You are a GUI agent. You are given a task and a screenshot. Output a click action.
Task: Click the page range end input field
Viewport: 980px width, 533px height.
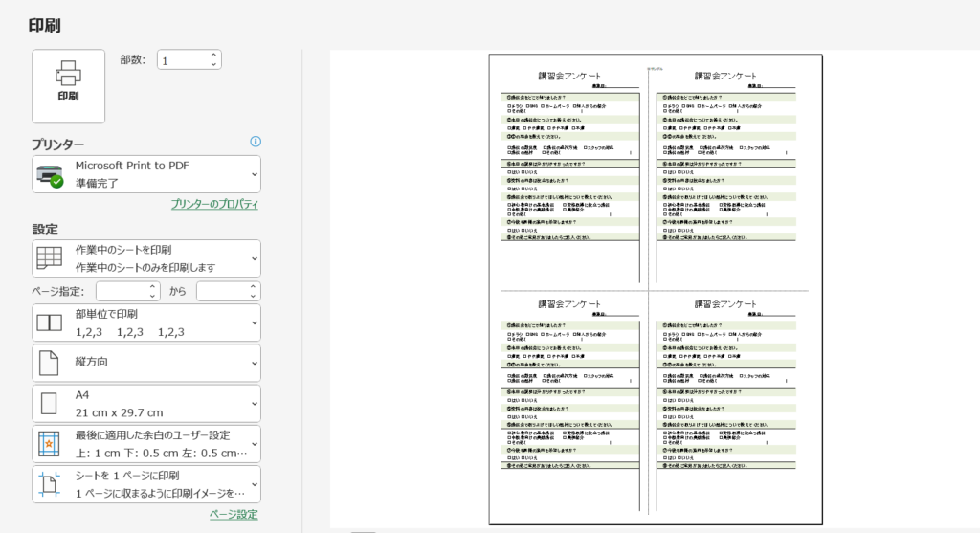pos(222,291)
